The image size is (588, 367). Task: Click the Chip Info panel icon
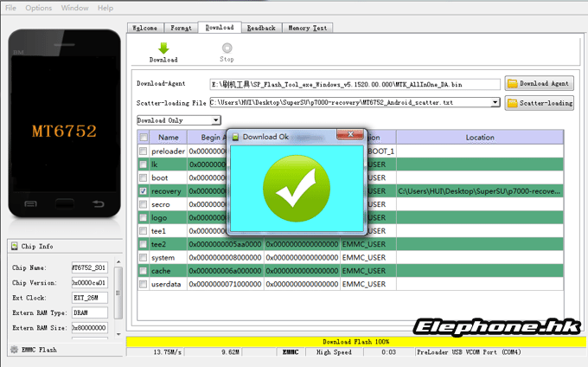pyautogui.click(x=15, y=247)
